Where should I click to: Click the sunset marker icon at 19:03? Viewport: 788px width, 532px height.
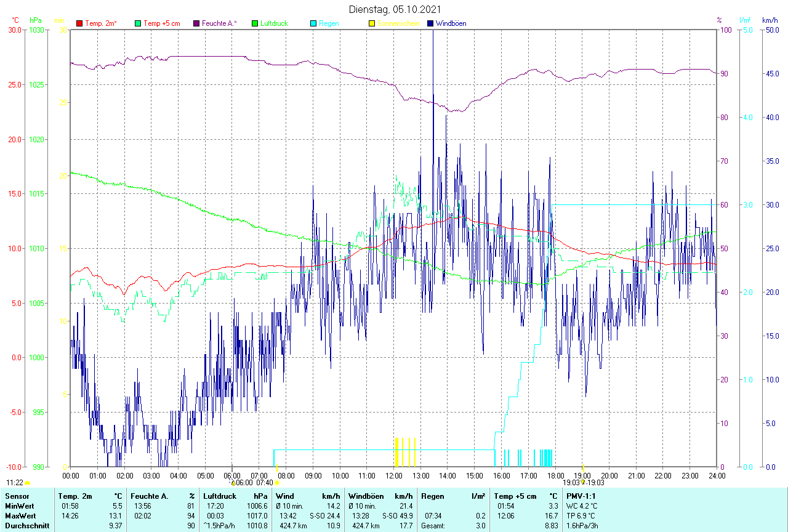coord(583,483)
